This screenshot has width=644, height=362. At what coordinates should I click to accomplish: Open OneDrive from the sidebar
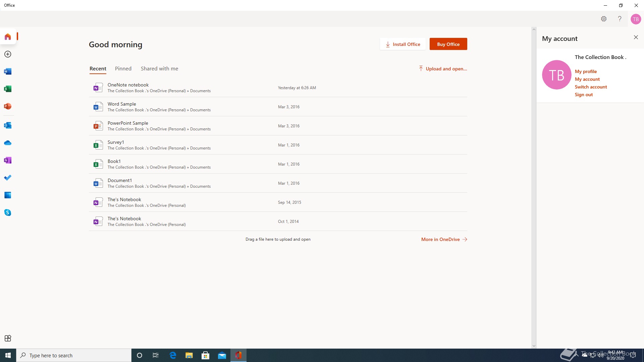(x=8, y=143)
